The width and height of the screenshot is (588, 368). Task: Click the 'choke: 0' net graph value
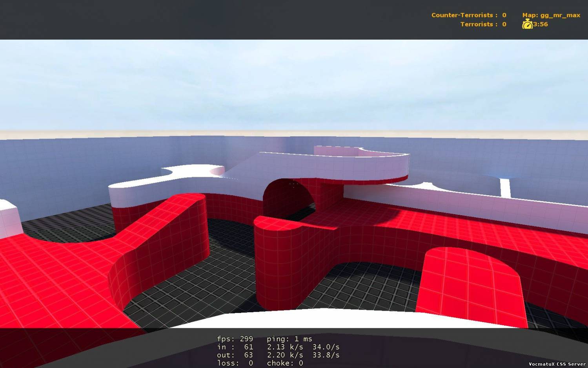(285, 363)
